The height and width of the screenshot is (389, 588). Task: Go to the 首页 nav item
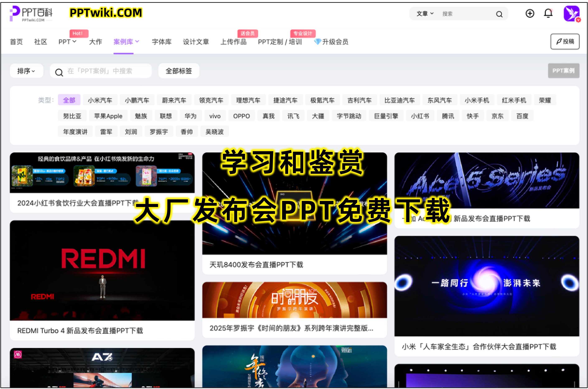click(16, 42)
